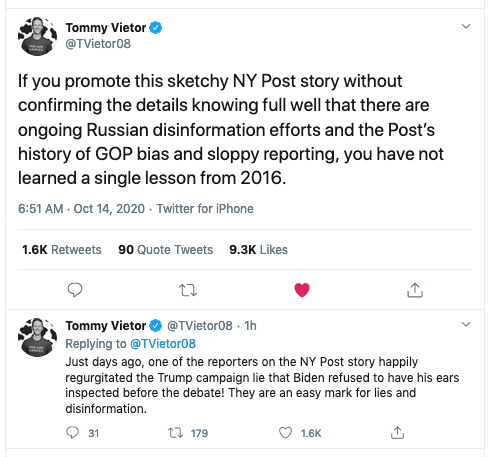Share the reply tweet via share icon
490x457 pixels.
click(x=397, y=433)
